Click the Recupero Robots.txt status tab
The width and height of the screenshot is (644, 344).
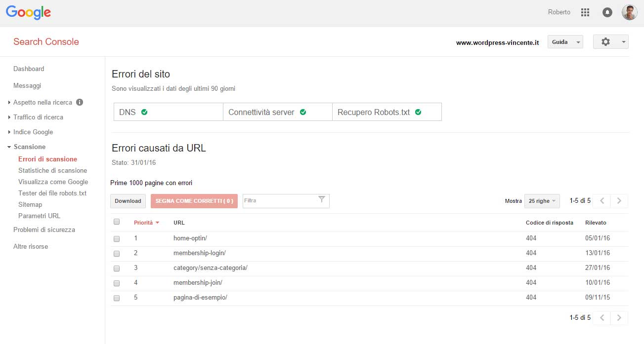coord(387,112)
